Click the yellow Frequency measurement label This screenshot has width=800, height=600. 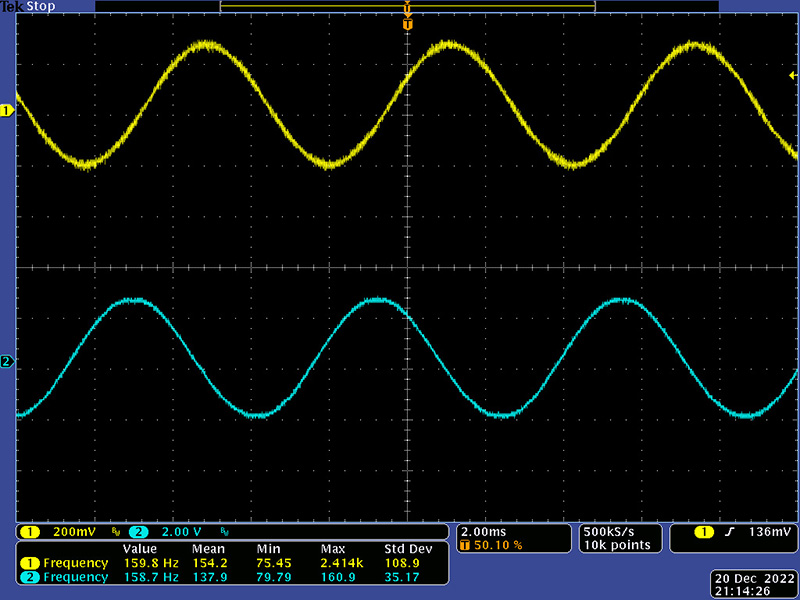[x=76, y=563]
